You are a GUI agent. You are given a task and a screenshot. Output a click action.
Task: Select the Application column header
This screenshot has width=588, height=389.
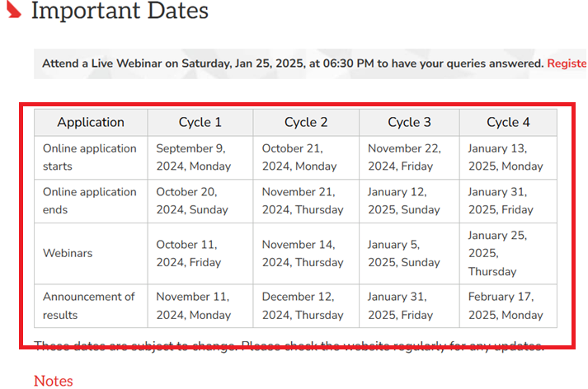[91, 123]
